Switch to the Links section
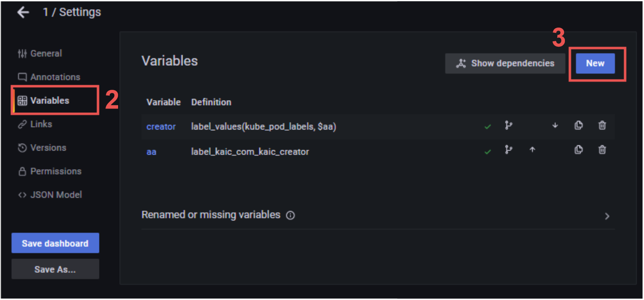The image size is (644, 300). pyautogui.click(x=41, y=124)
